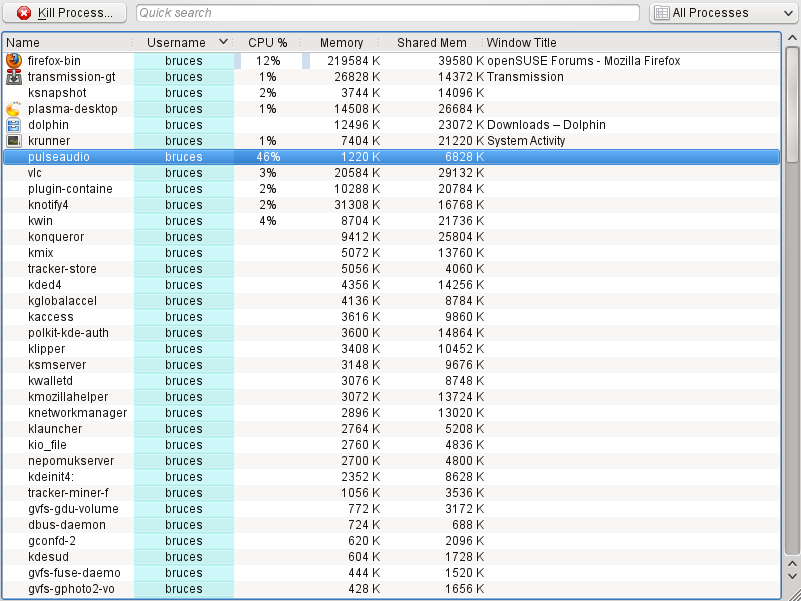
Task: Select the gconfd-2 process
Action: point(52,541)
